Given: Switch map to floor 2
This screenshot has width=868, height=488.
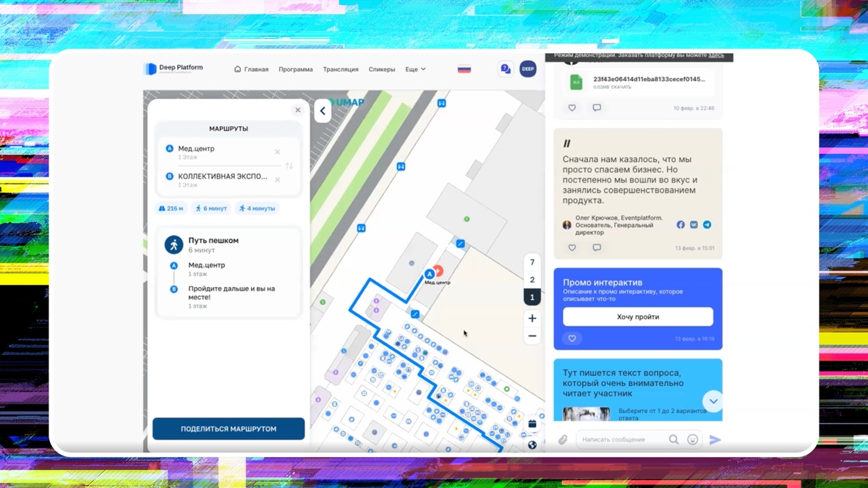Looking at the screenshot, I should point(532,280).
